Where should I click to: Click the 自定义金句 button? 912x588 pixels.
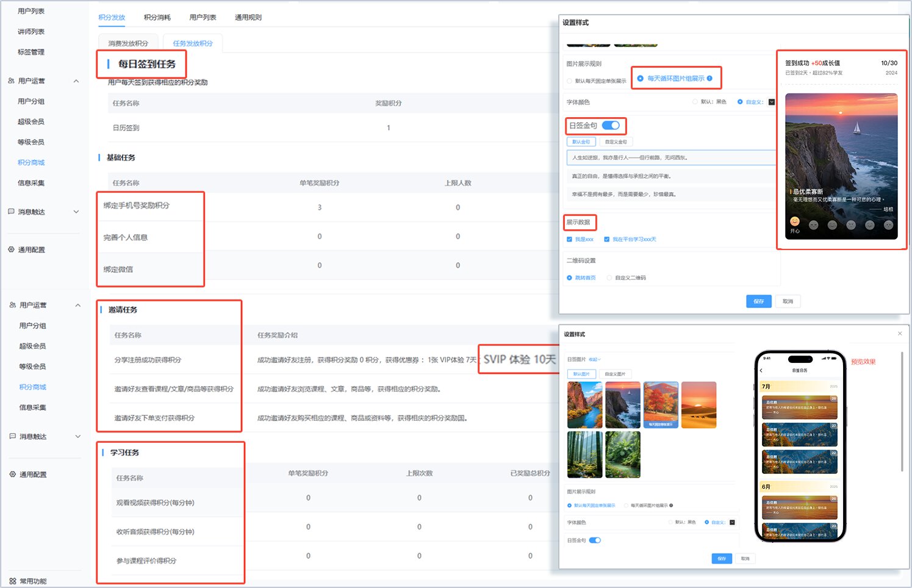pyautogui.click(x=616, y=142)
